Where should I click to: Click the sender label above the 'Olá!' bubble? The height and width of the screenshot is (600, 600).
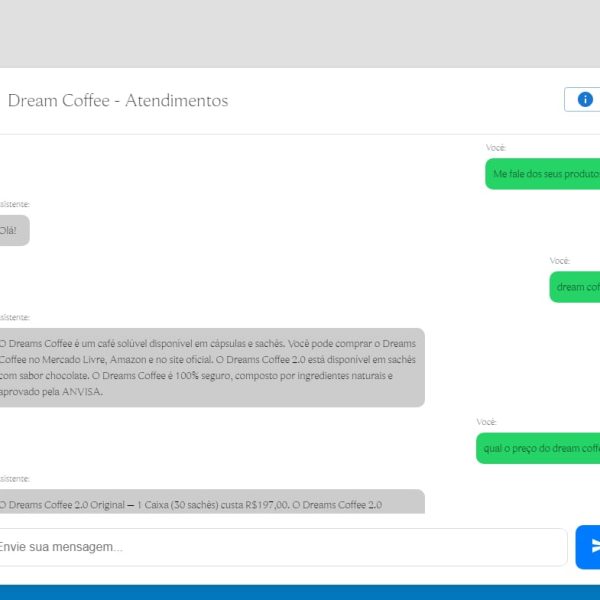(15, 204)
